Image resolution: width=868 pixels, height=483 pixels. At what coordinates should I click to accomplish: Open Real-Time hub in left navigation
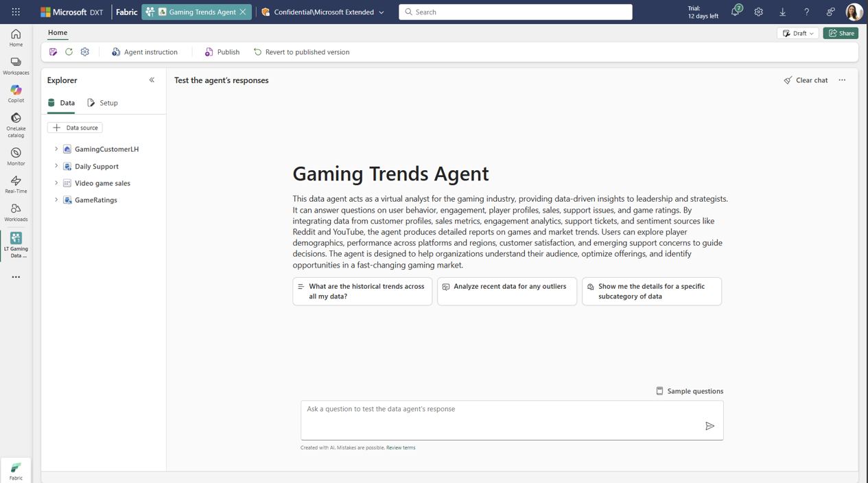16,185
